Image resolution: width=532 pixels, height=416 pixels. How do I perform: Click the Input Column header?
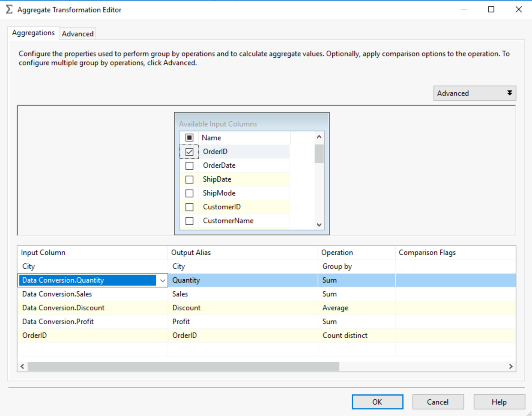92,253
